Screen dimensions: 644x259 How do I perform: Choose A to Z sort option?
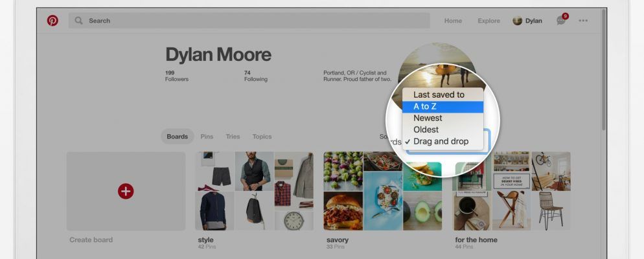tap(443, 107)
